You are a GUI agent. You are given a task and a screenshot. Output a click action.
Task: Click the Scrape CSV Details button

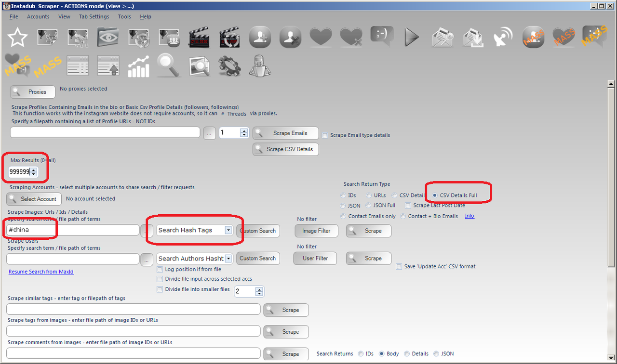point(285,149)
